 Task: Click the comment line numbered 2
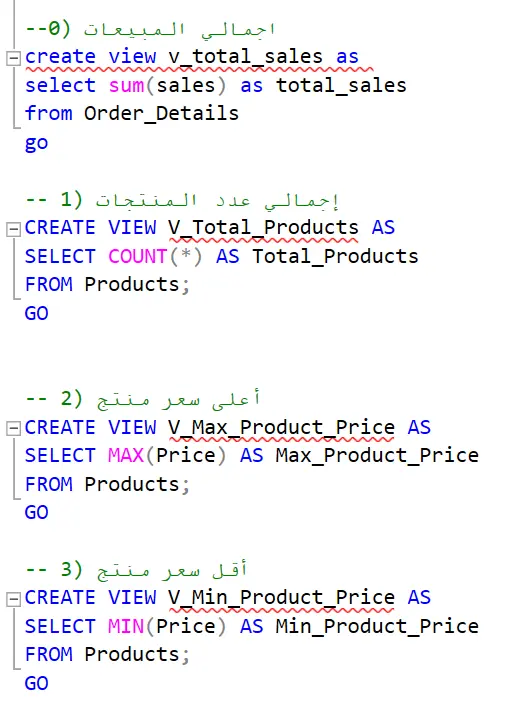click(142, 398)
